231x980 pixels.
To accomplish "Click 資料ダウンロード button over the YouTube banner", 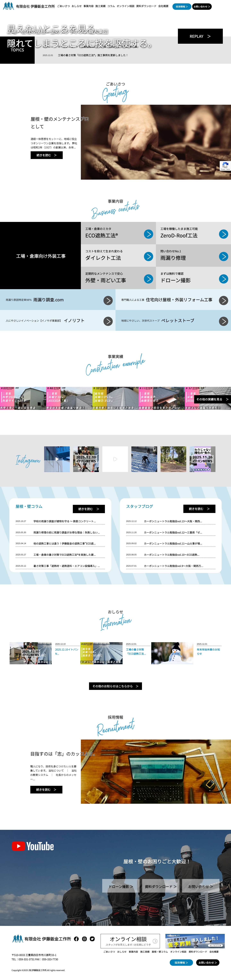I will pyautogui.click(x=161, y=886).
